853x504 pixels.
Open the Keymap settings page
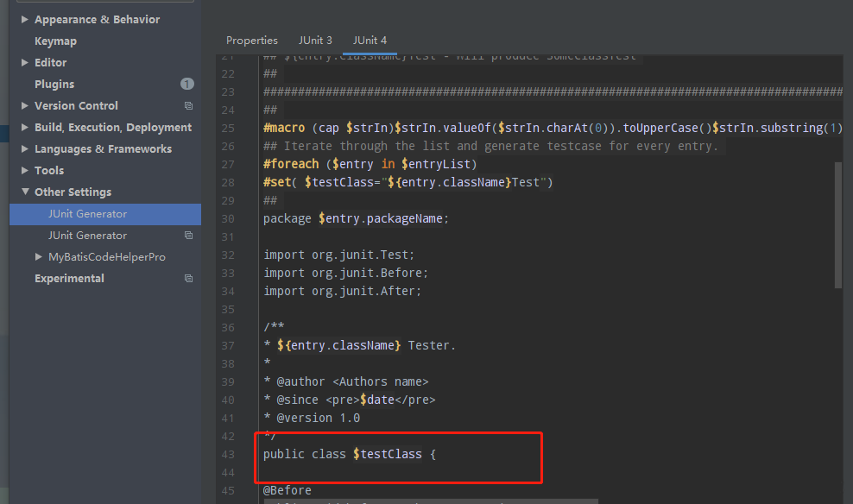pos(55,41)
